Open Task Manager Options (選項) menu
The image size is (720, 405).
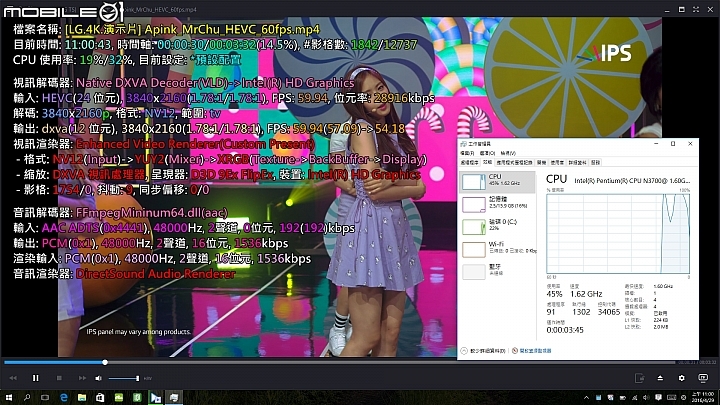point(487,153)
